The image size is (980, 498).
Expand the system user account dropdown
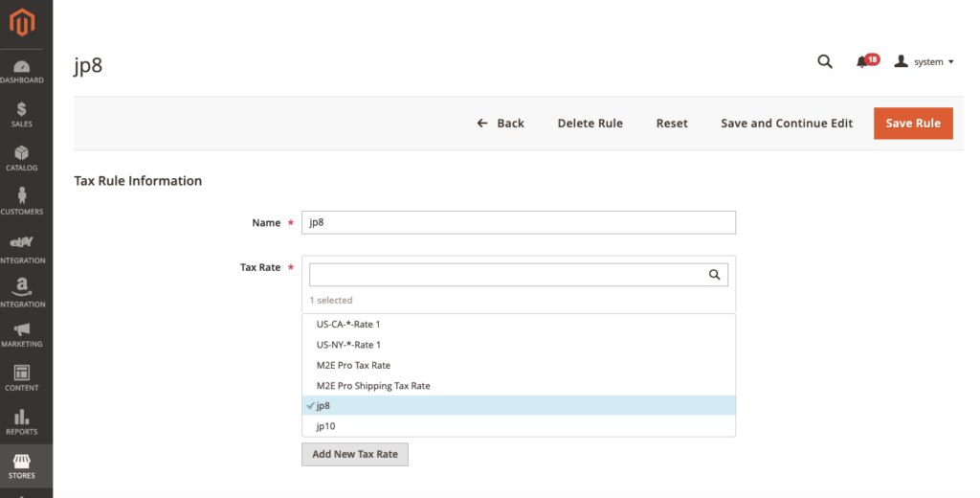click(924, 62)
